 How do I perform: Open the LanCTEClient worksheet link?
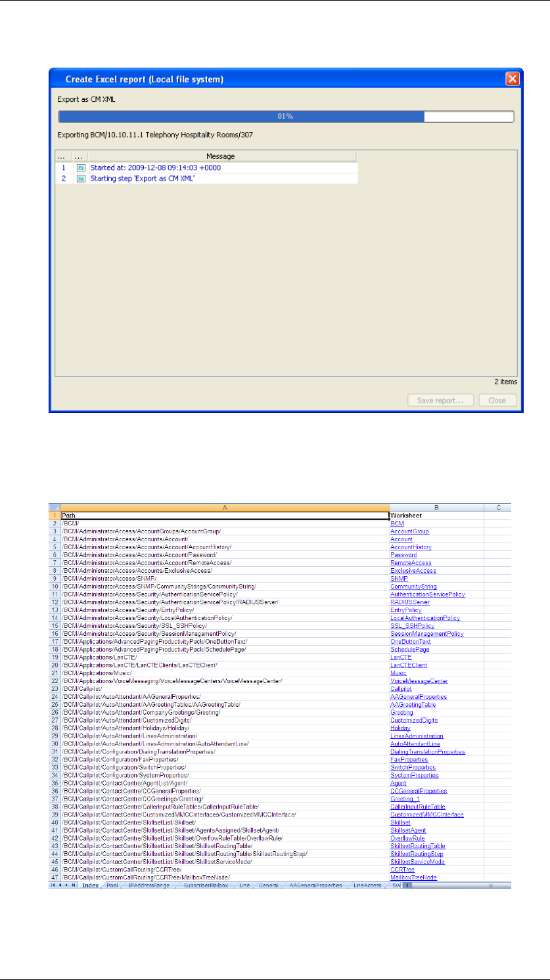(409, 665)
